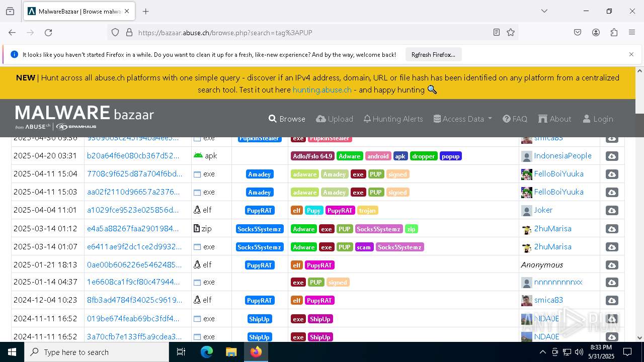Click Windows taskbar search box

97,352
